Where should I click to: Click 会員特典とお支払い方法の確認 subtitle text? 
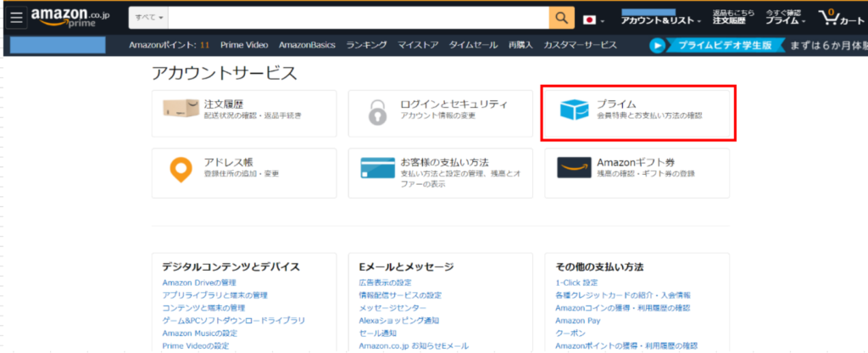(649, 115)
